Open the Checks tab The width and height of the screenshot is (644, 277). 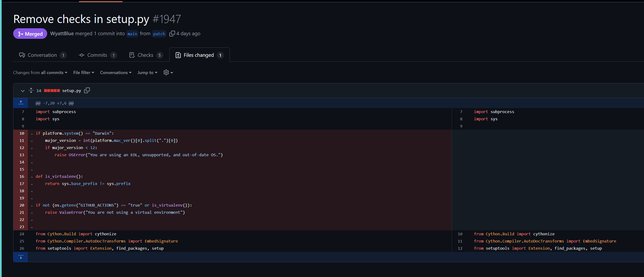[x=146, y=55]
